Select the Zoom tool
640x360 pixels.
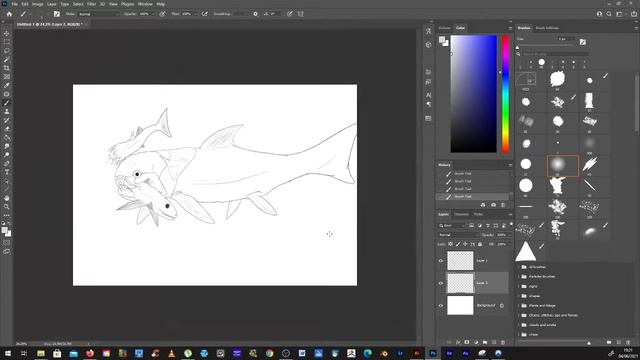(x=7, y=207)
